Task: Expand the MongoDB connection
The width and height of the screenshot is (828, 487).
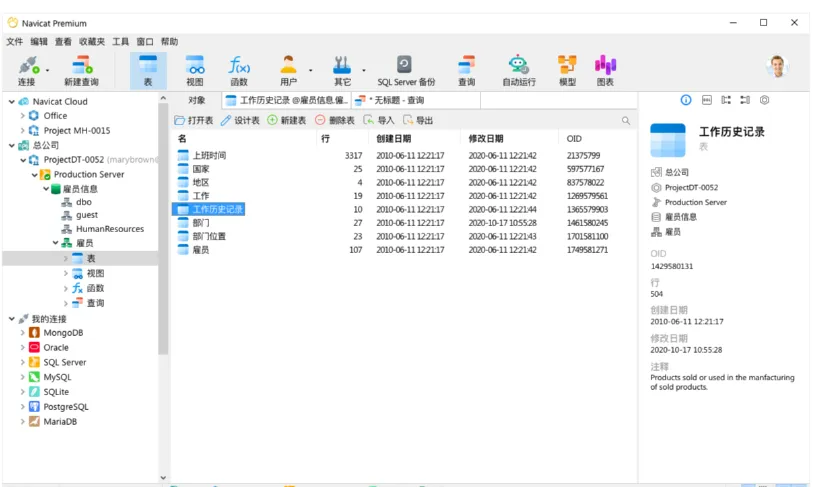Action: (22, 333)
